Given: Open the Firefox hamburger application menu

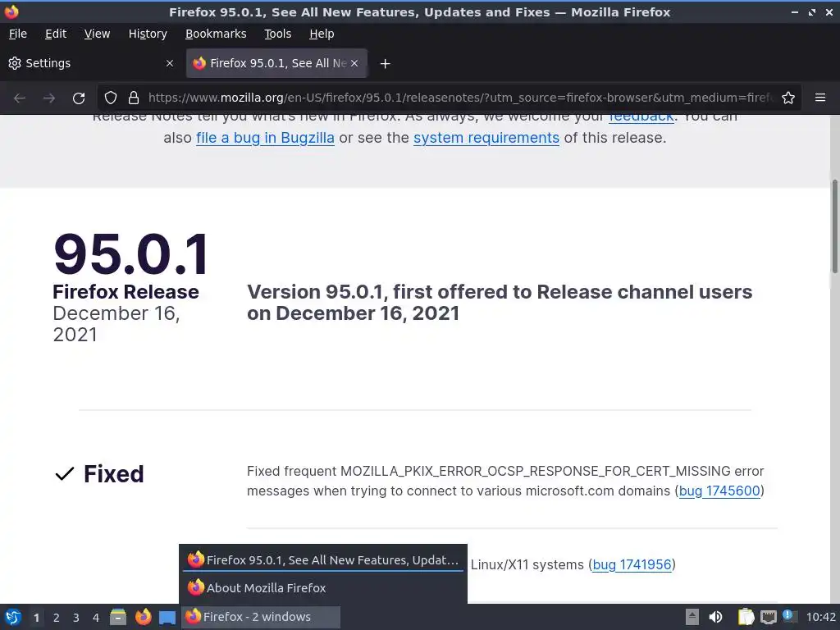Looking at the screenshot, I should point(820,98).
